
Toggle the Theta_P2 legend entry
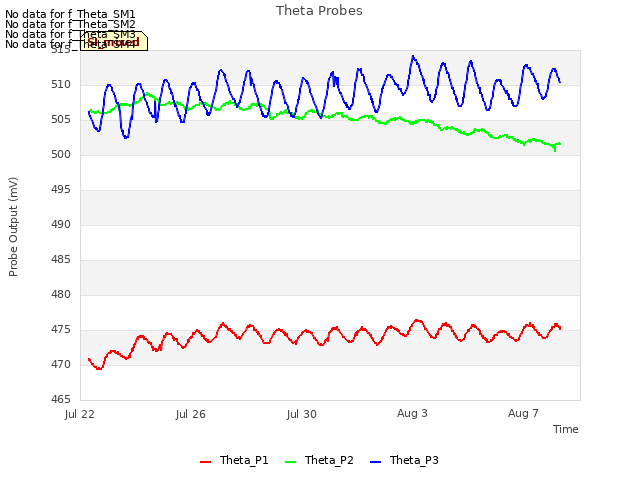(x=319, y=460)
